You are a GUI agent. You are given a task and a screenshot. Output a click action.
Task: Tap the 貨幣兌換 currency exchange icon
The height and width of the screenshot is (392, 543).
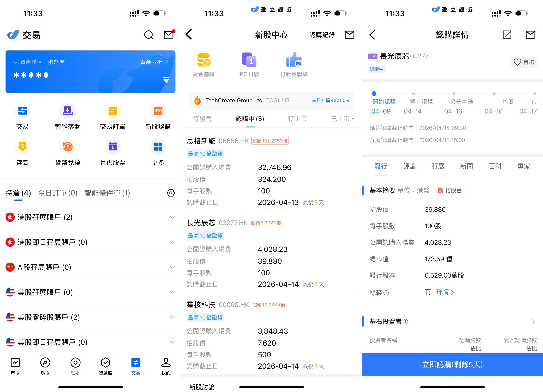pos(68,147)
